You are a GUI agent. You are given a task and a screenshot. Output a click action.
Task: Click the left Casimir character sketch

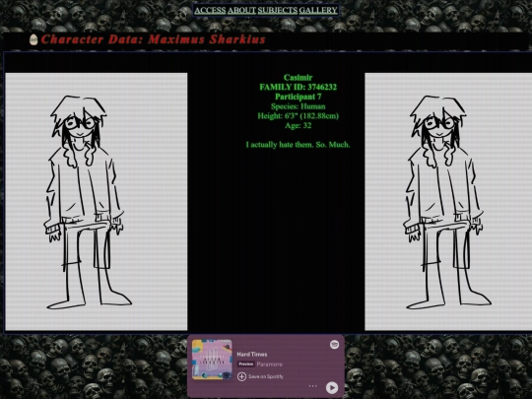[97, 202]
